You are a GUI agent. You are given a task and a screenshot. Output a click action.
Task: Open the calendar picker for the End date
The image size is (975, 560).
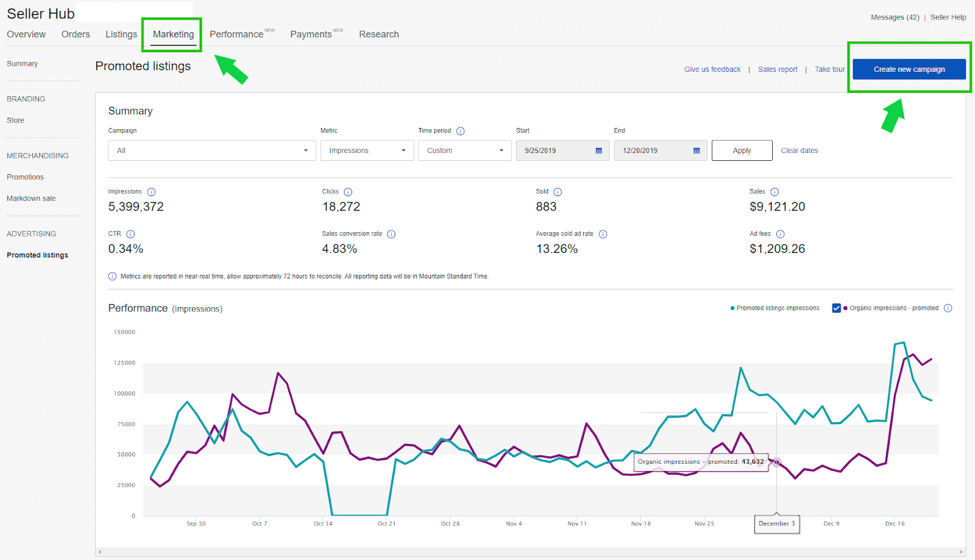(695, 150)
